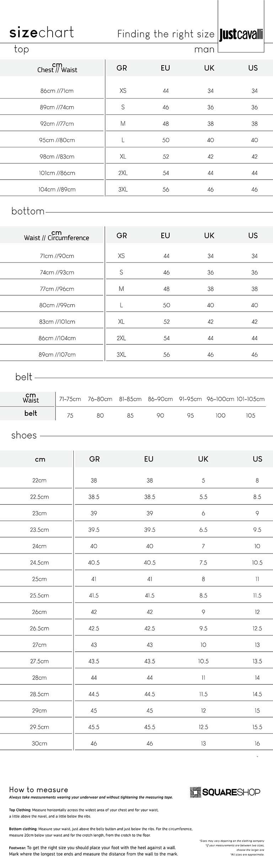The height and width of the screenshot is (868, 273).
Task: Click Finding the right size text
Action: 166,34
